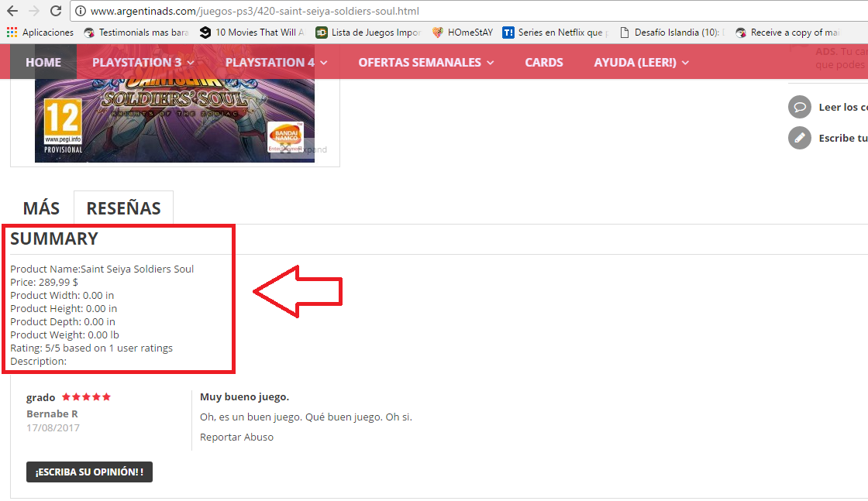This screenshot has height=501, width=868.
Task: View site info icon in address bar
Action: (x=81, y=11)
